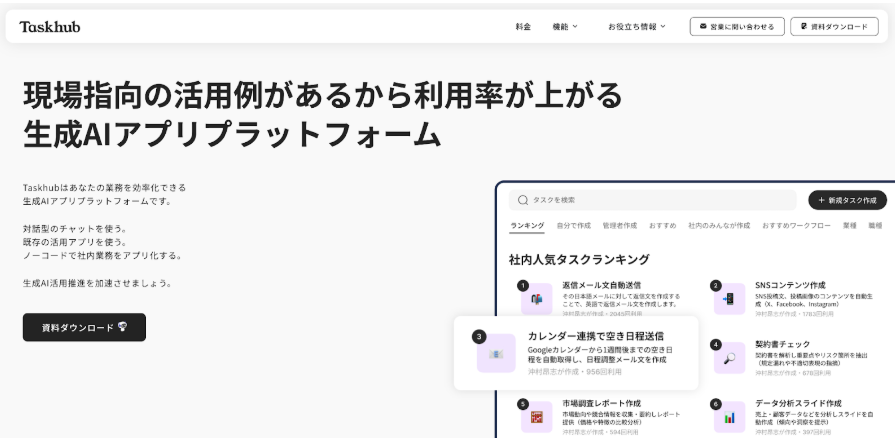The width and height of the screenshot is (895, 438).
Task: Click the dark hero 資料ダウンロード button
Action: (84, 327)
